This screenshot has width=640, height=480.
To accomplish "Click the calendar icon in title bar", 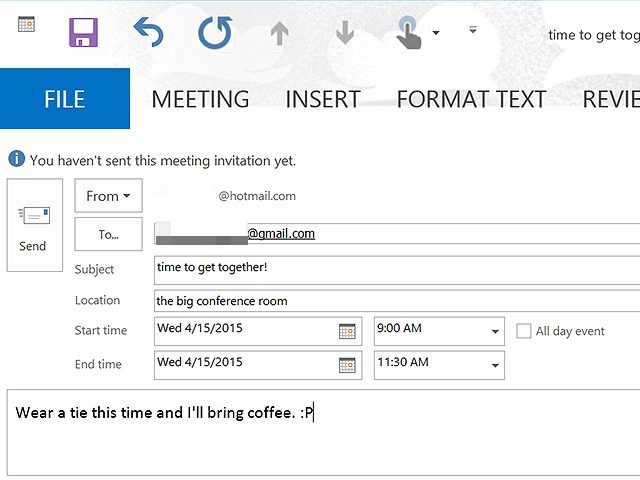I will (26, 24).
